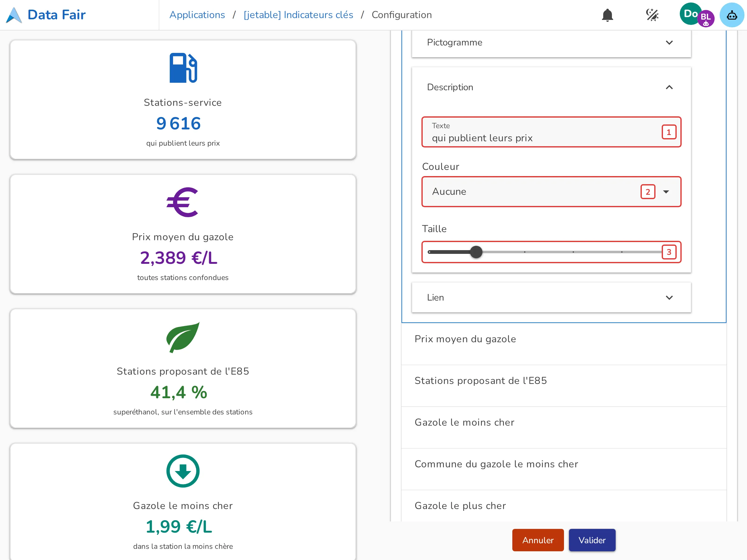Click the teal download arrow pictogram
This screenshot has height=560, width=747.
pos(183,471)
